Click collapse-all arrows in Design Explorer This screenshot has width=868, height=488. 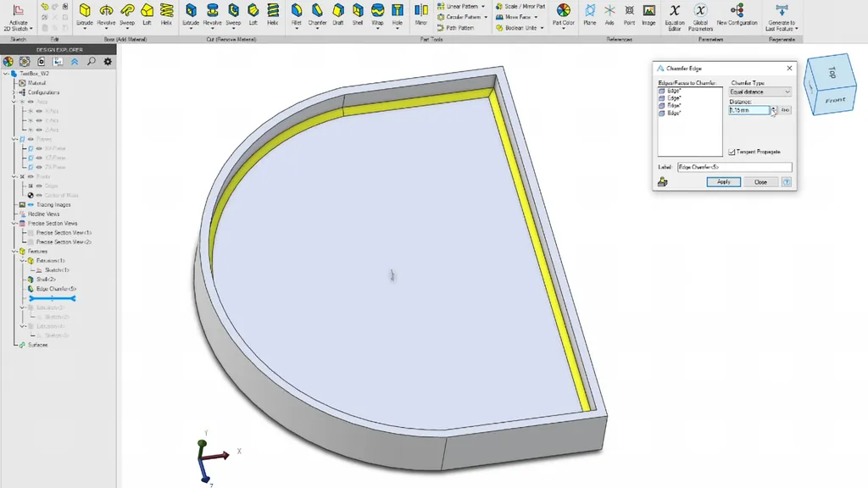75,61
